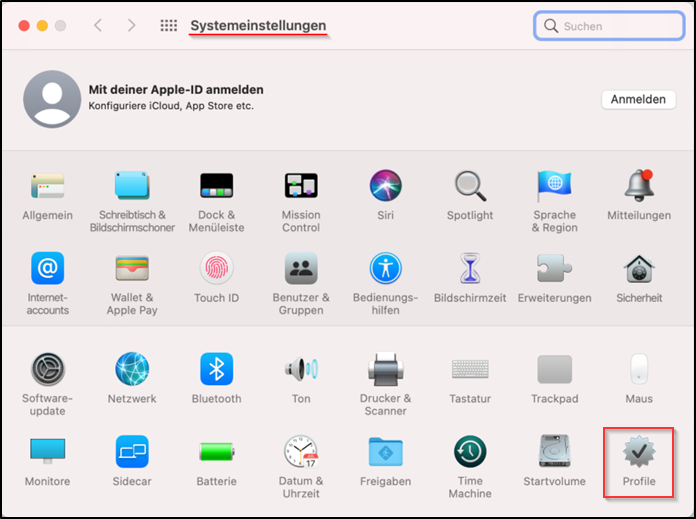
Task: Show all preferences grid button
Action: [169, 25]
